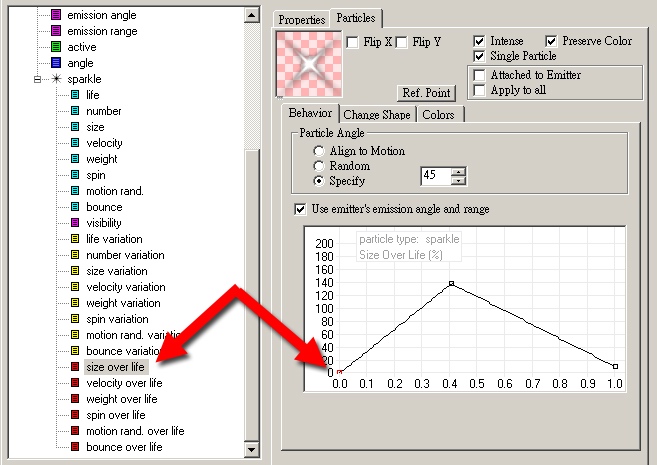Increase particle angle with up spinner arrow

tap(458, 173)
